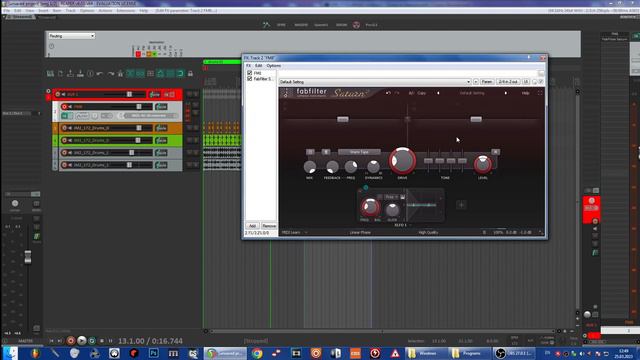Click the transport Play button
The image size is (640, 360).
tap(82, 340)
